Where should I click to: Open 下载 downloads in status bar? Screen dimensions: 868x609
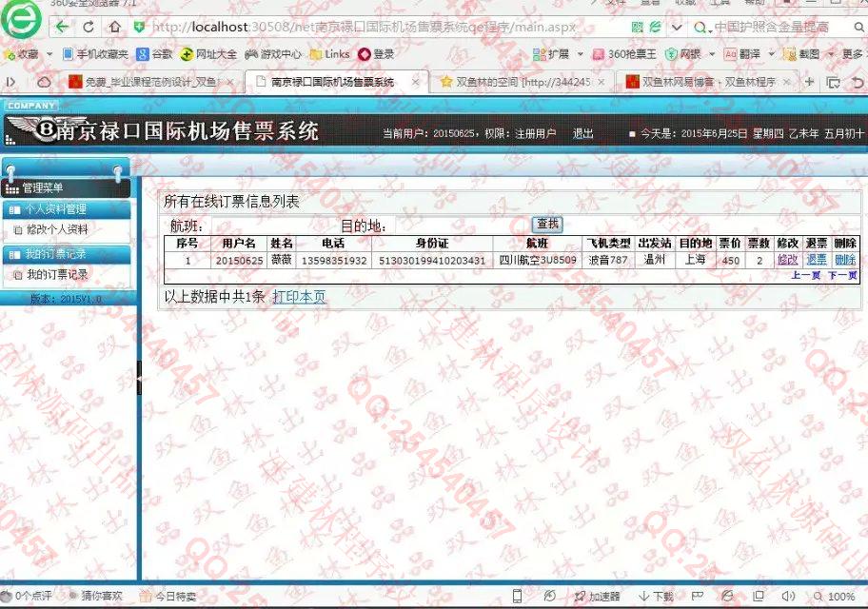click(656, 597)
